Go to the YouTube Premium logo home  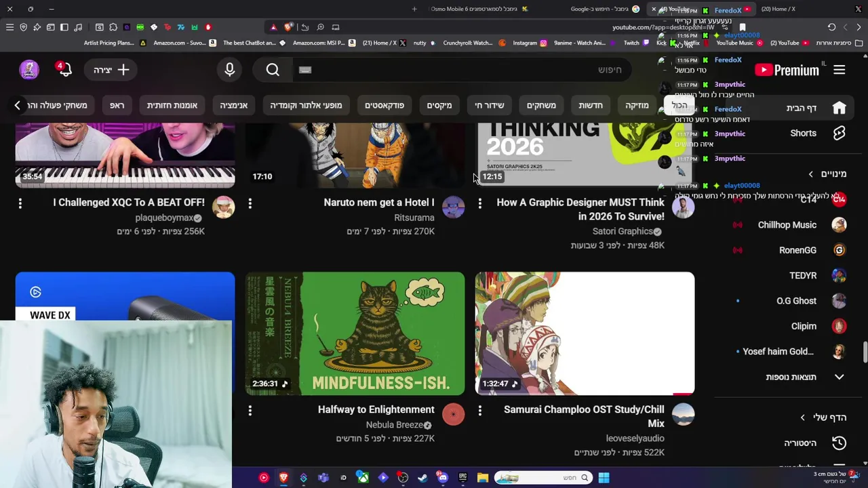(787, 70)
